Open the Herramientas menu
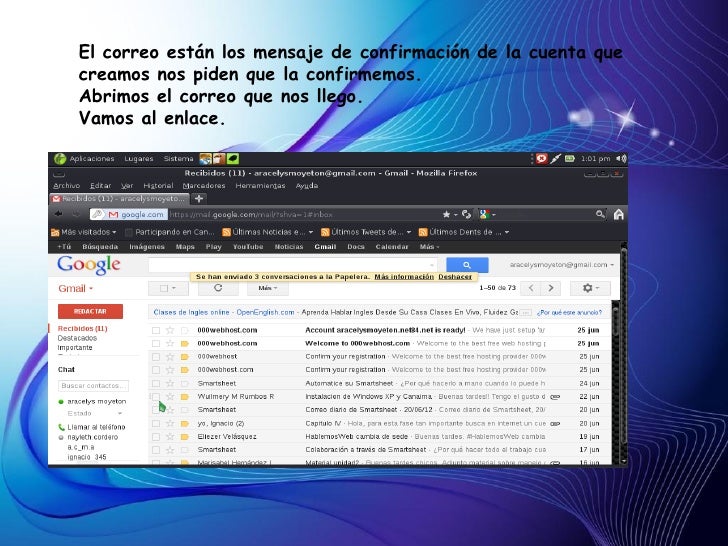 (x=260, y=186)
